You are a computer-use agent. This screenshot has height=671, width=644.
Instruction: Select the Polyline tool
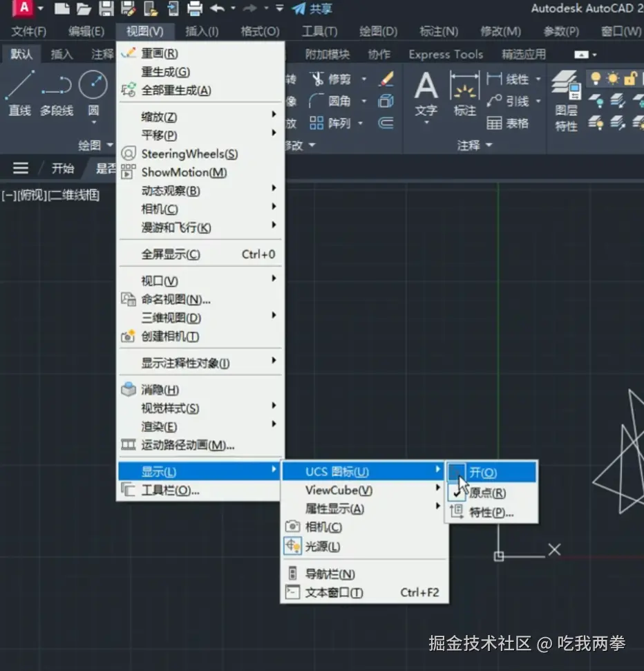click(57, 95)
